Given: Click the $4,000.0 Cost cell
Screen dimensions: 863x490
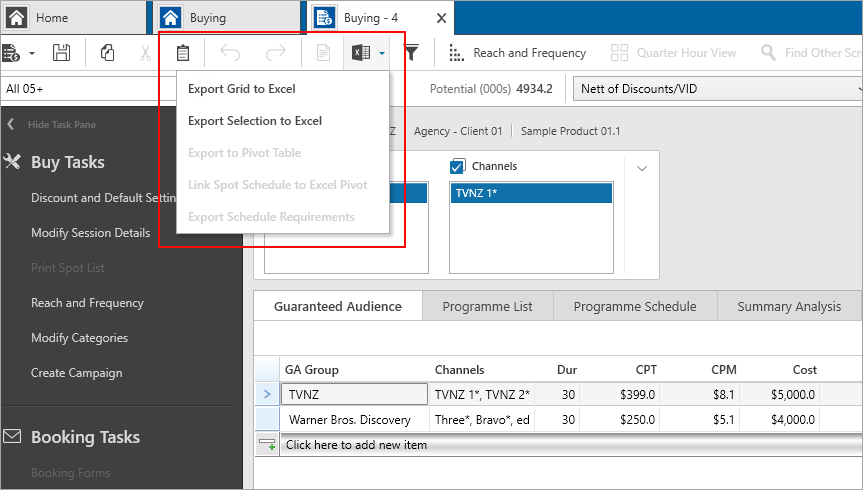Looking at the screenshot, I should click(780, 420).
